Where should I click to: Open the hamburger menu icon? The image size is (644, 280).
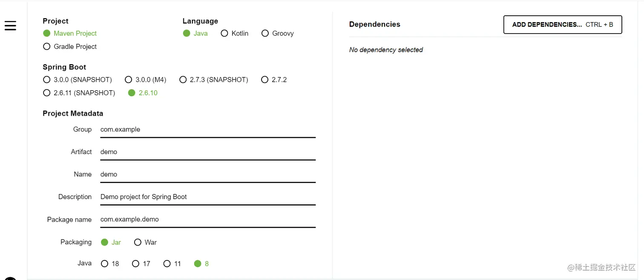(10, 26)
